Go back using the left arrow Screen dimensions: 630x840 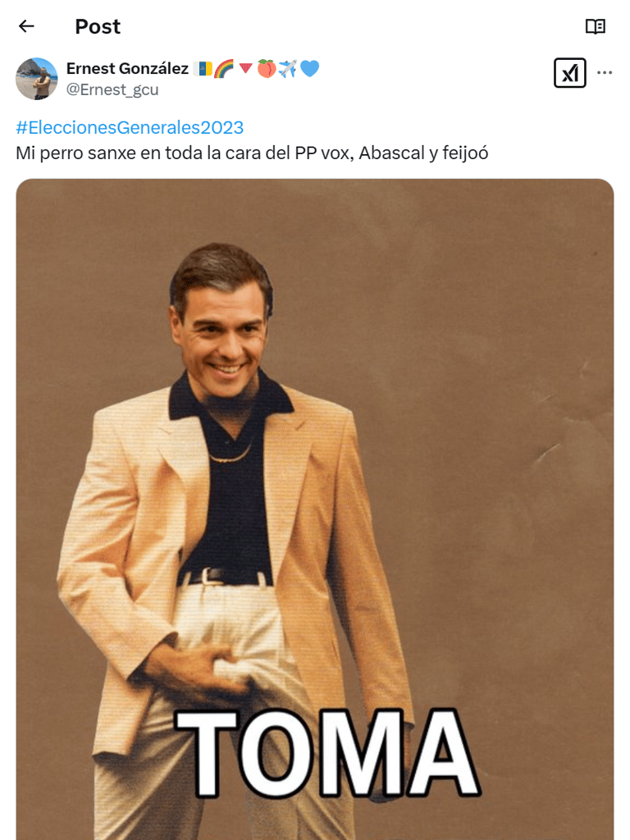point(26,25)
